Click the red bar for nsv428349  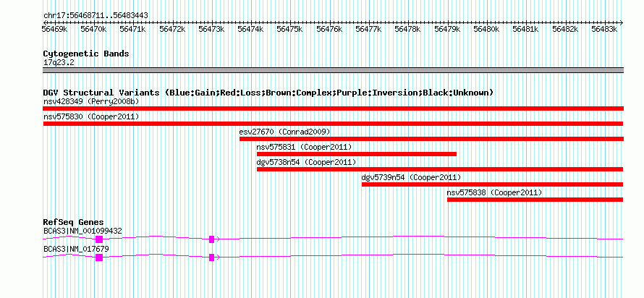[333, 108]
